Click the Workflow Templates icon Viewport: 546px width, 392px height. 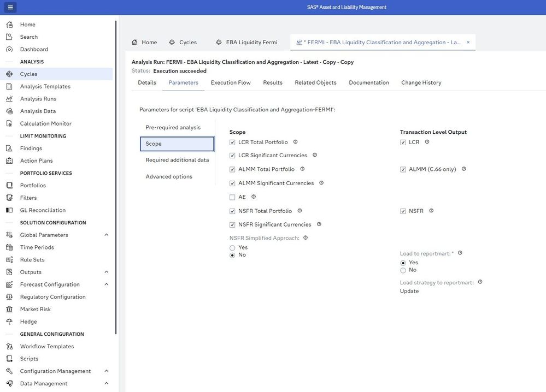pyautogui.click(x=9, y=347)
